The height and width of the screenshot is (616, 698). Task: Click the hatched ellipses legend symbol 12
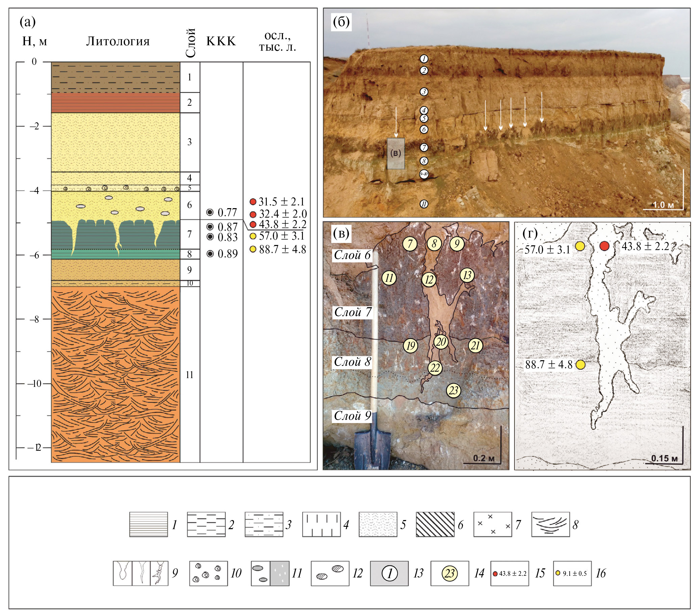tap(330, 573)
